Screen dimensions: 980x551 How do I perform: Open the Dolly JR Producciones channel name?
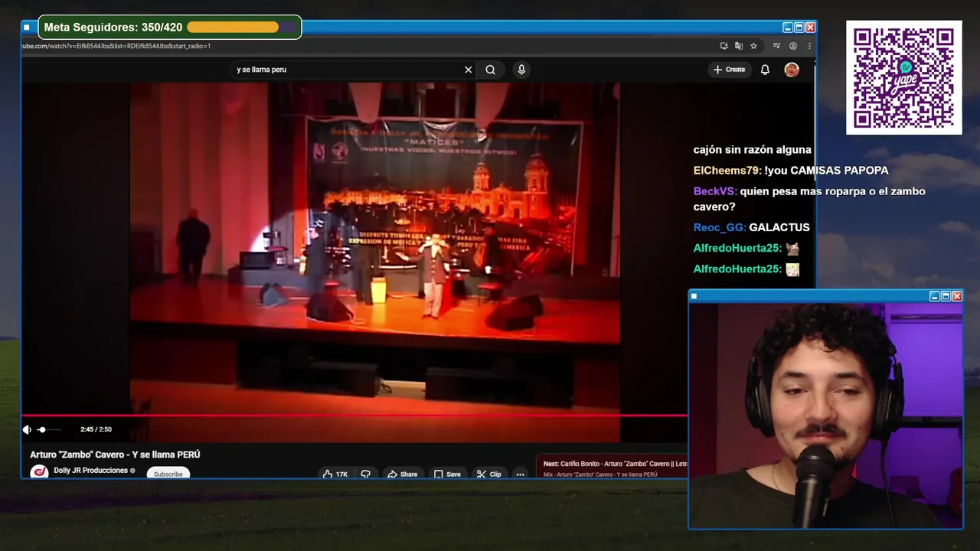click(x=90, y=471)
